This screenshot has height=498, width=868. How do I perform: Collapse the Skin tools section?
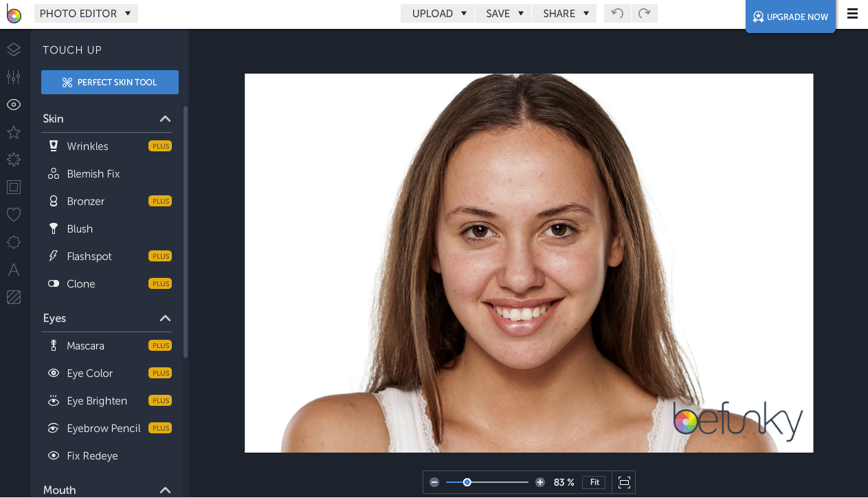165,118
